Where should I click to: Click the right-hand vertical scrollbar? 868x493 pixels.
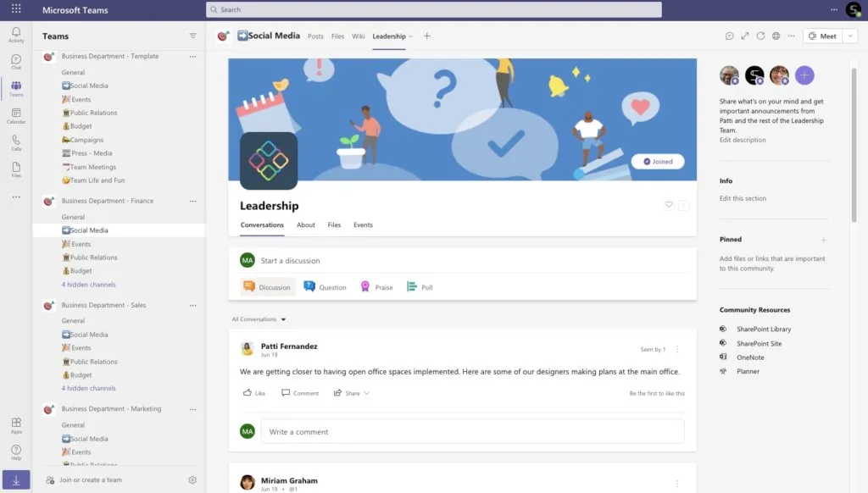click(x=854, y=145)
